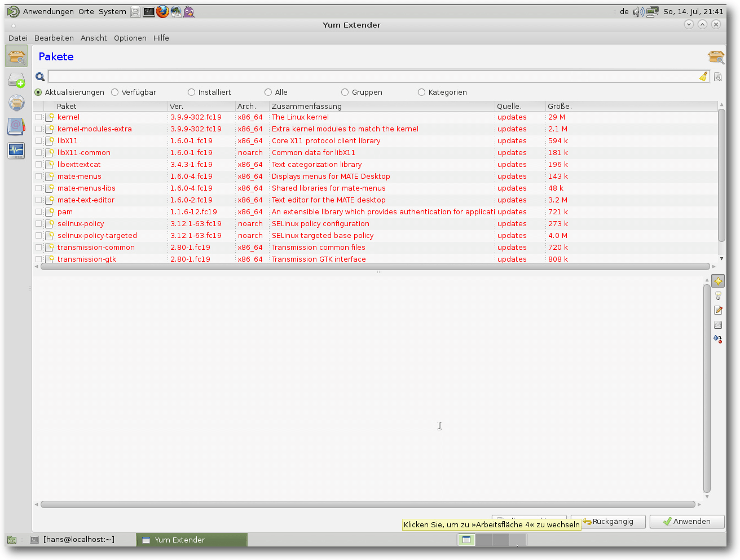Click the package box icon top right
The image size is (740, 560).
tap(716, 56)
